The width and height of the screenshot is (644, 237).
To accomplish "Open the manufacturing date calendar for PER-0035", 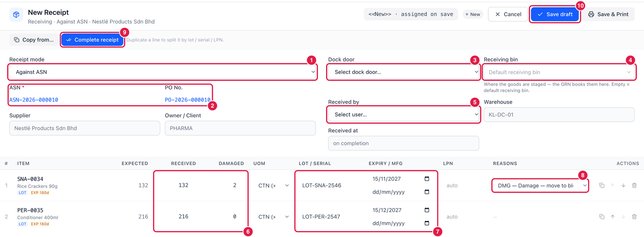I will pyautogui.click(x=427, y=223).
